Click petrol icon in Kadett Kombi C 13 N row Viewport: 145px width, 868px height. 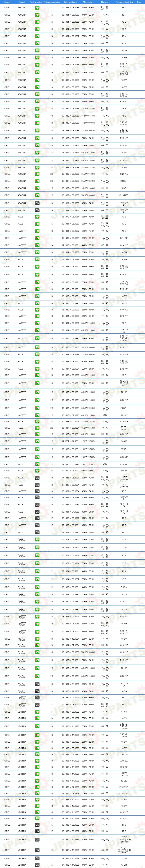(37, 587)
